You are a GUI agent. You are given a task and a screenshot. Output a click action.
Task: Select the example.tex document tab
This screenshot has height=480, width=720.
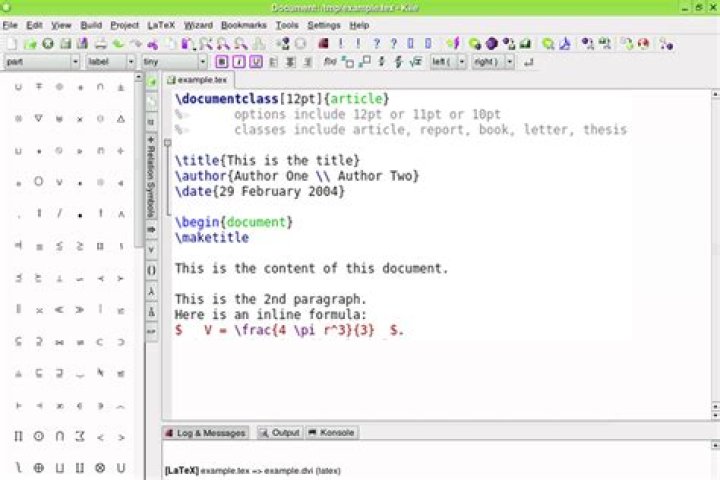[198, 80]
